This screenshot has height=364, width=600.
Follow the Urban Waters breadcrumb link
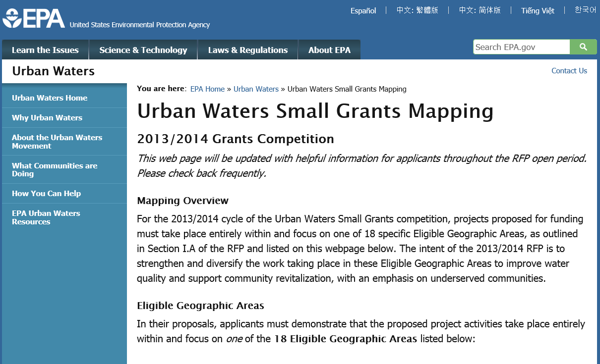coord(256,89)
